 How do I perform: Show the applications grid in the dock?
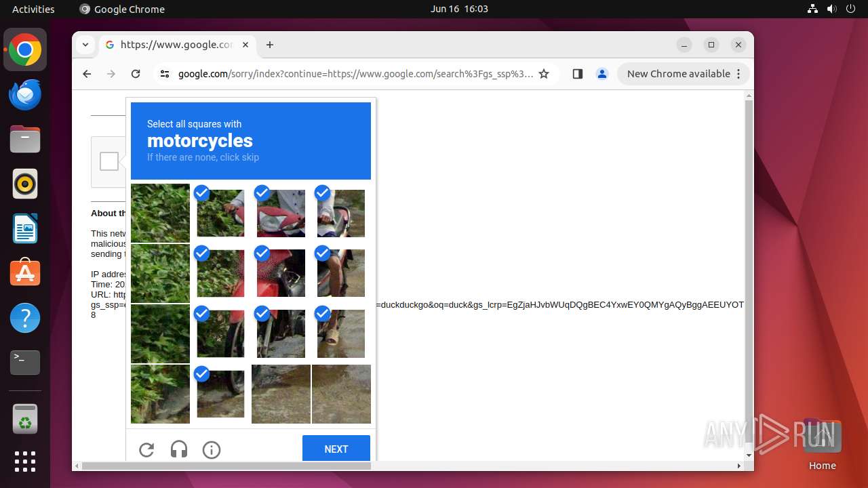[25, 462]
